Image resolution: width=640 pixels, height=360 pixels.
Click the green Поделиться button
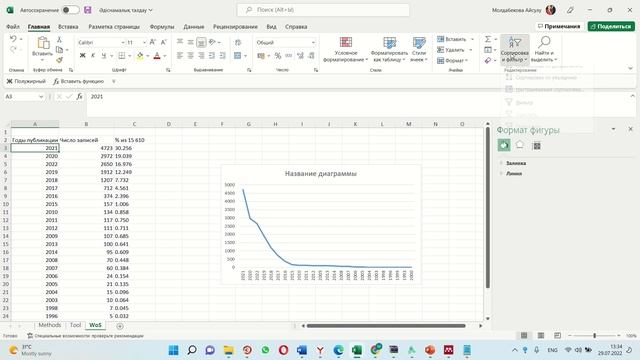click(611, 26)
